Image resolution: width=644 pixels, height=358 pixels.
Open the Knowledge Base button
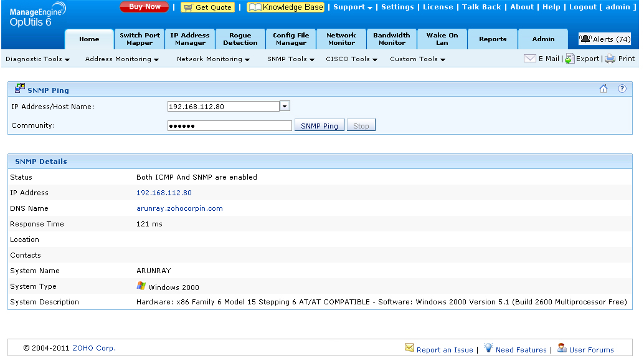[285, 7]
